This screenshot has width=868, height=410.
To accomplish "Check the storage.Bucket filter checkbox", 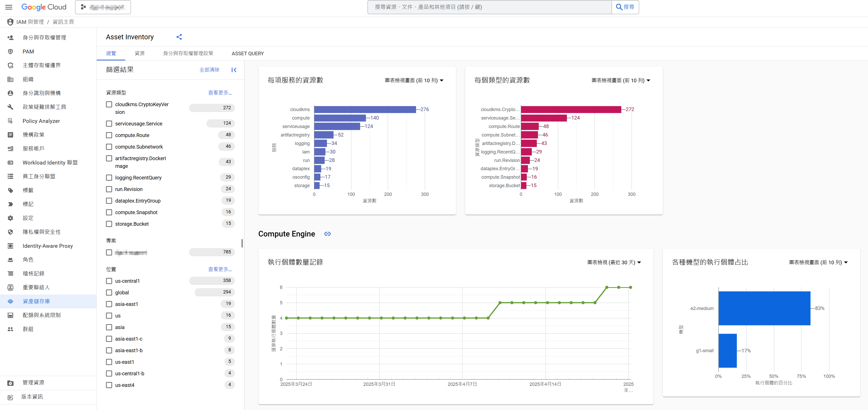I will click(x=109, y=224).
